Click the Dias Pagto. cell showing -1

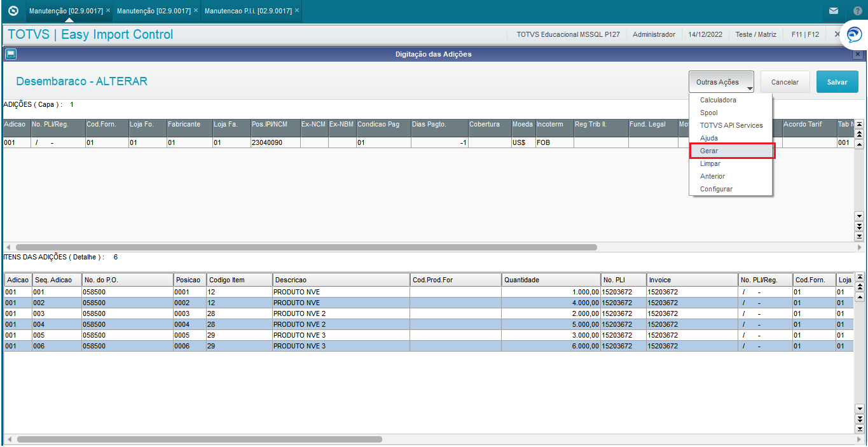(439, 143)
